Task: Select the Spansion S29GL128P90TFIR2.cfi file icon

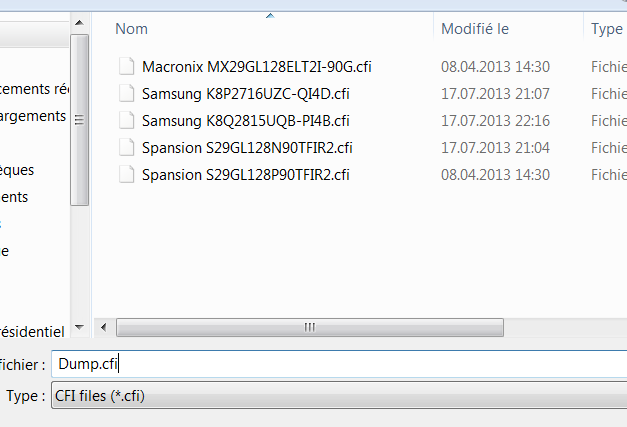Action: [126, 175]
